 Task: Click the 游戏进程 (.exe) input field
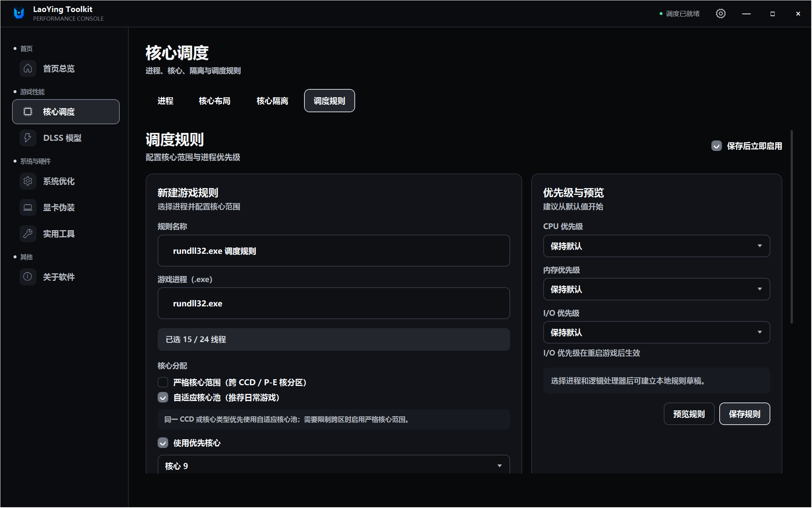click(x=334, y=303)
